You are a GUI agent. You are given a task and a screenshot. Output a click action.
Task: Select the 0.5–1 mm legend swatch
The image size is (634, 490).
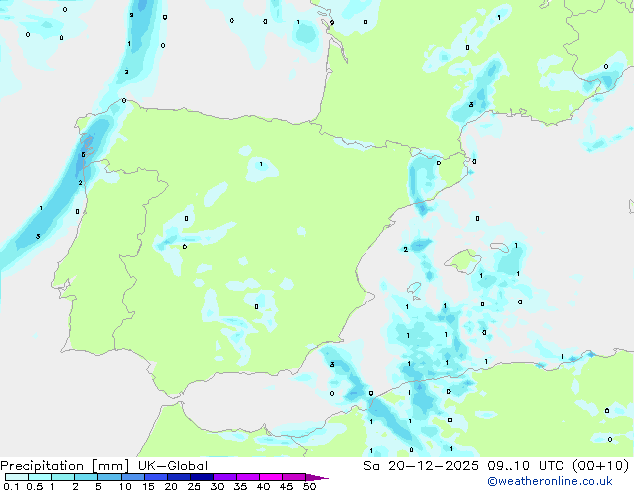pos(40,477)
